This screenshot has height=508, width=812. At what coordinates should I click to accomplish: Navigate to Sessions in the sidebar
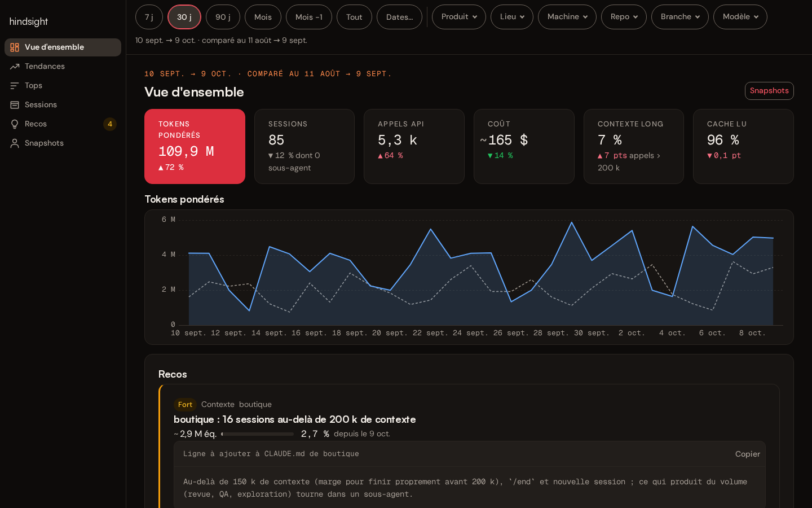point(63,105)
